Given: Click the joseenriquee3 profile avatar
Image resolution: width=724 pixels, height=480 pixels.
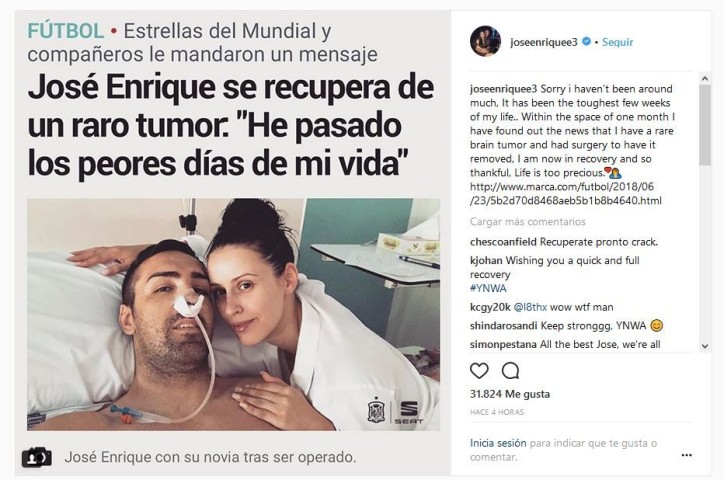Looking at the screenshot, I should [x=485, y=41].
